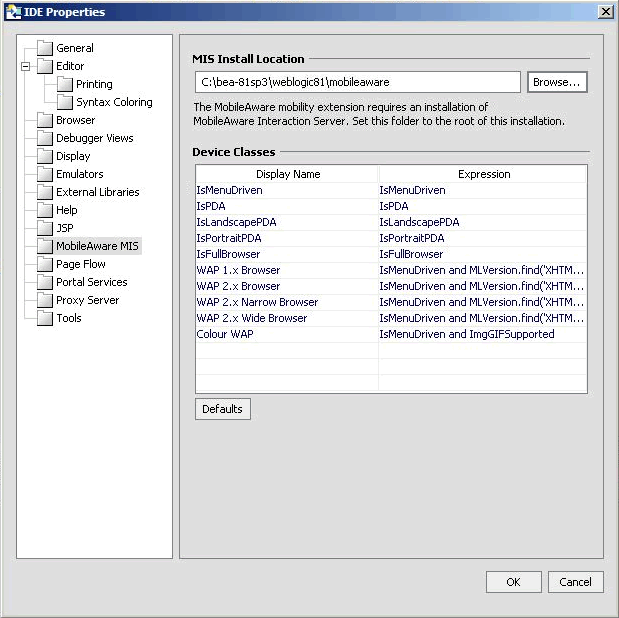Screen dimensions: 619x618
Task: Select Tools category label
Action: tap(69, 318)
